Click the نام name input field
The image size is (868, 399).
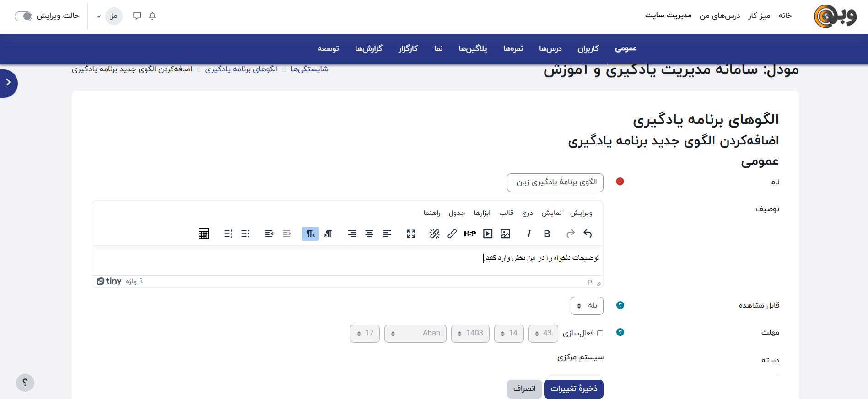(x=555, y=182)
